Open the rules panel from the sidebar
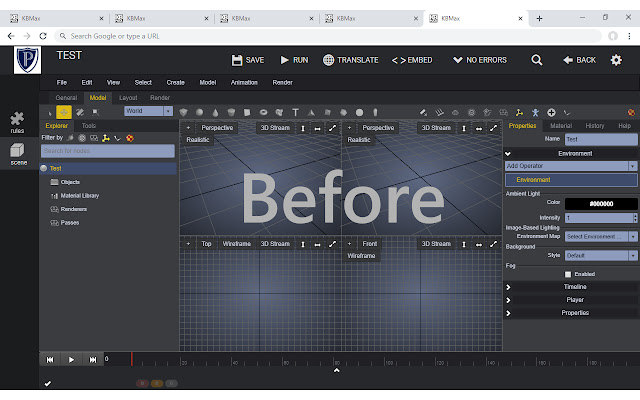 [x=18, y=122]
